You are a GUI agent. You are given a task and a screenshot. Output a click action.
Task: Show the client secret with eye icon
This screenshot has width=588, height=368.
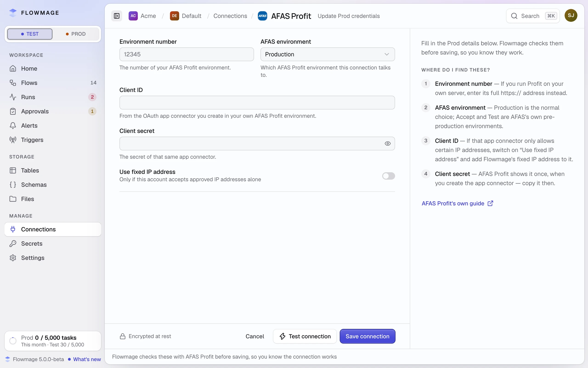click(387, 144)
